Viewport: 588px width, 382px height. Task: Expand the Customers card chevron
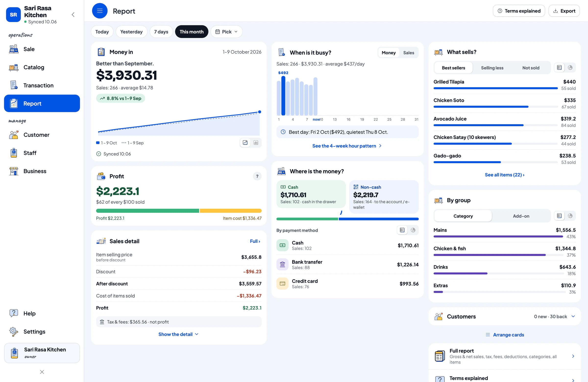573,316
